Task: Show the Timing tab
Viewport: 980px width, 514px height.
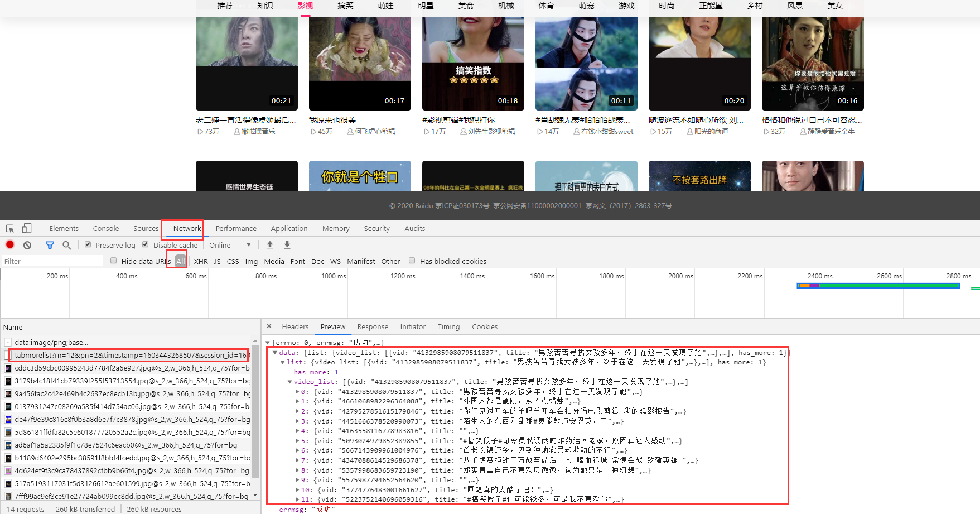Action: point(448,326)
